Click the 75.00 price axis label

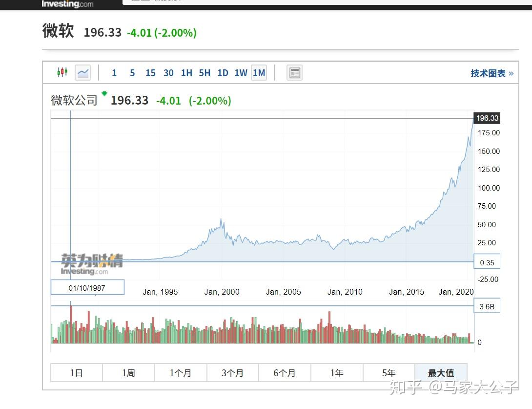(487, 206)
